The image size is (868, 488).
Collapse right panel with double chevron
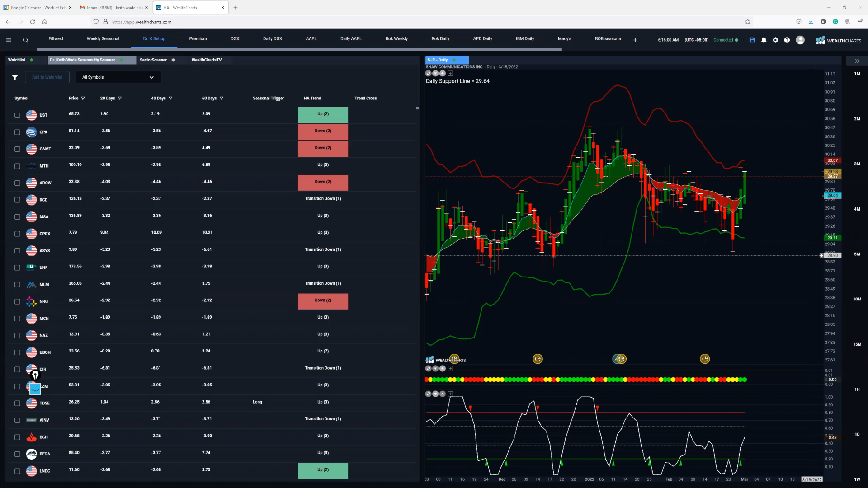(857, 61)
